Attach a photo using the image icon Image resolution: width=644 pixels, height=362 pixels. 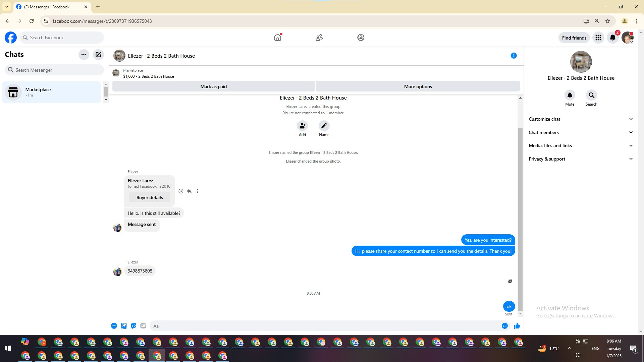tap(124, 326)
